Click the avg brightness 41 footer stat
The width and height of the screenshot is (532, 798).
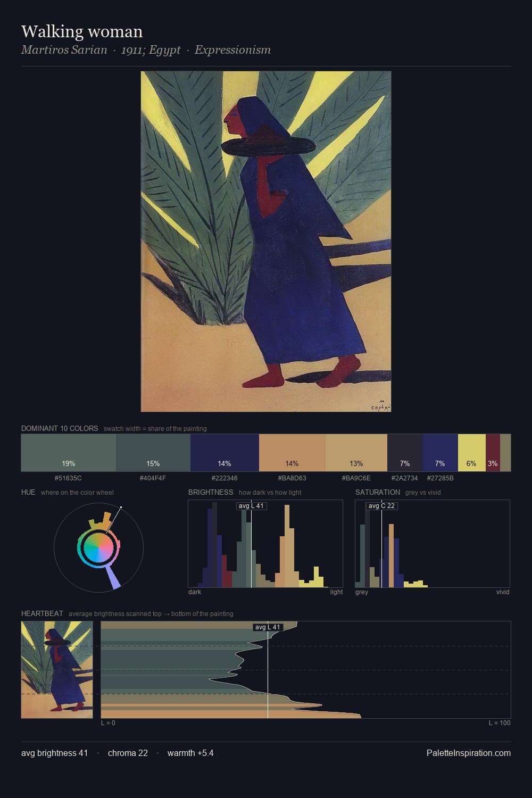[55, 753]
